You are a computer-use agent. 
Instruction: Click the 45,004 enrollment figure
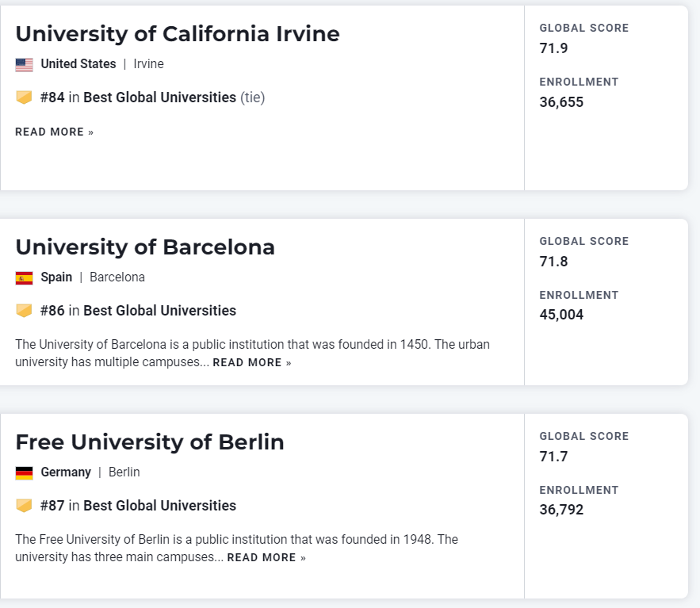561,315
